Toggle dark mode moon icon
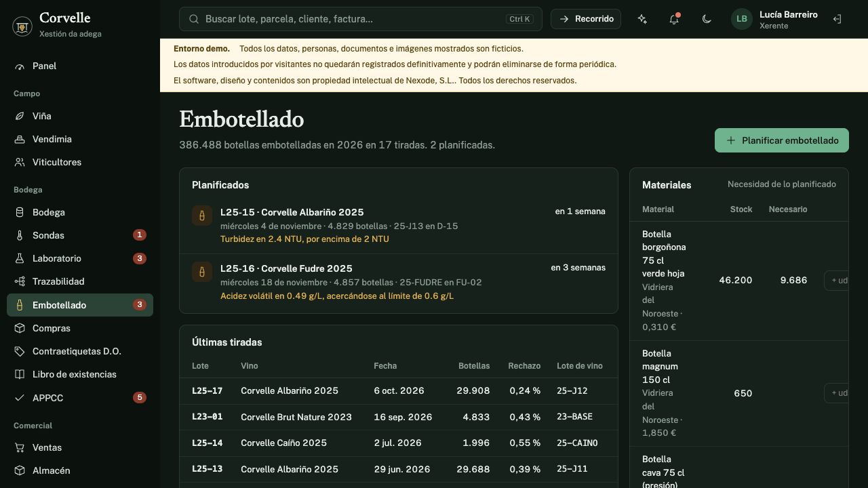Screen dimensions: 868x488 707,19
